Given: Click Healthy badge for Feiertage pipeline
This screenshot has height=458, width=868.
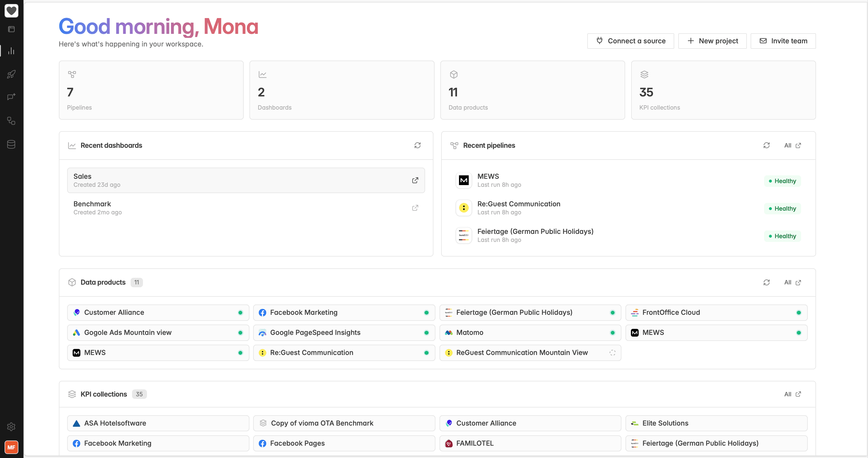Looking at the screenshot, I should tap(782, 236).
